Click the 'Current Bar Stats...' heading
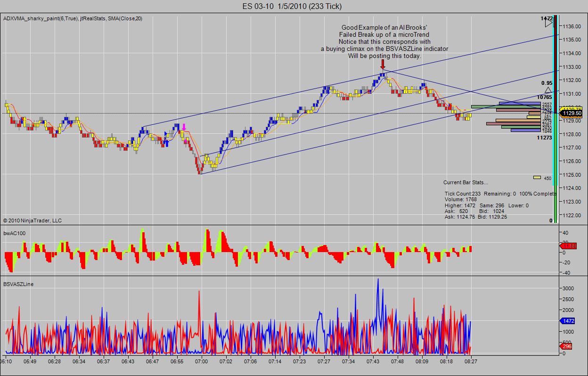588x376 pixels. pos(466,182)
